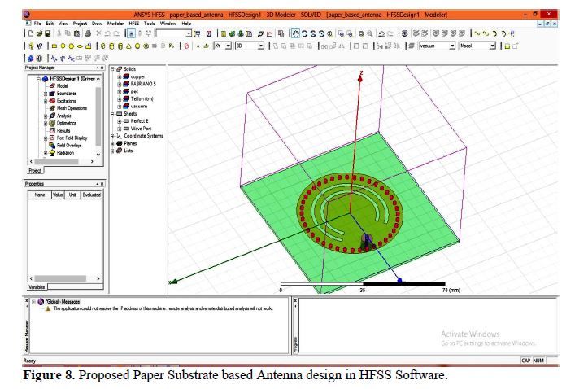Click the Validate design checkmark icon
This screenshot has height=389, width=588.
coord(232,33)
